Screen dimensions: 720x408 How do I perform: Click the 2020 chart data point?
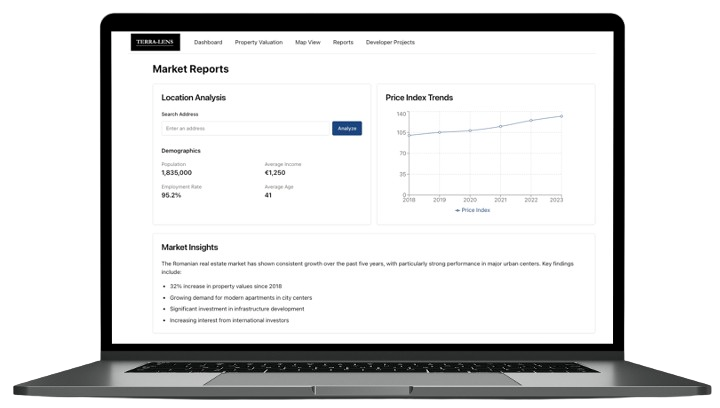tap(470, 130)
